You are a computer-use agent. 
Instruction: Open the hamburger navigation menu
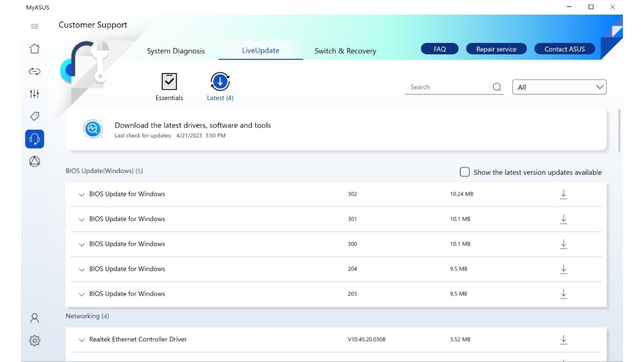click(x=35, y=26)
